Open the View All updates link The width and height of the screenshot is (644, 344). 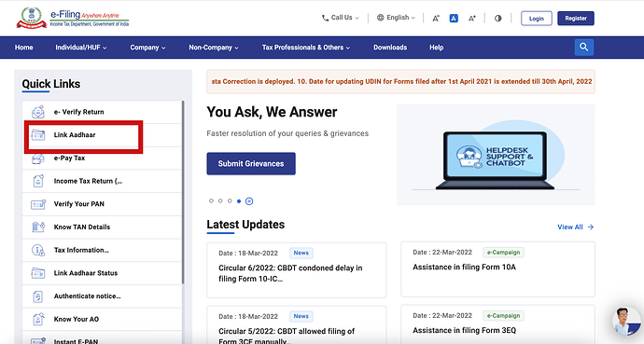(575, 227)
